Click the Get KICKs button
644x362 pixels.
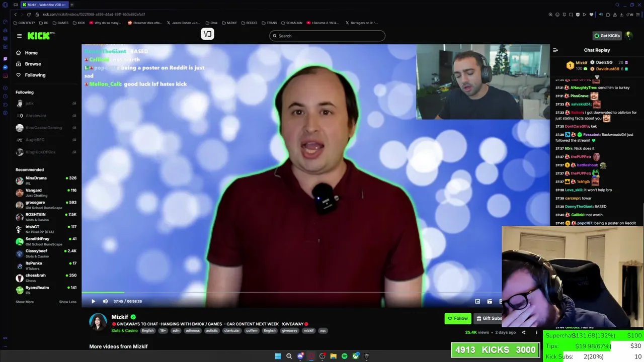point(607,36)
